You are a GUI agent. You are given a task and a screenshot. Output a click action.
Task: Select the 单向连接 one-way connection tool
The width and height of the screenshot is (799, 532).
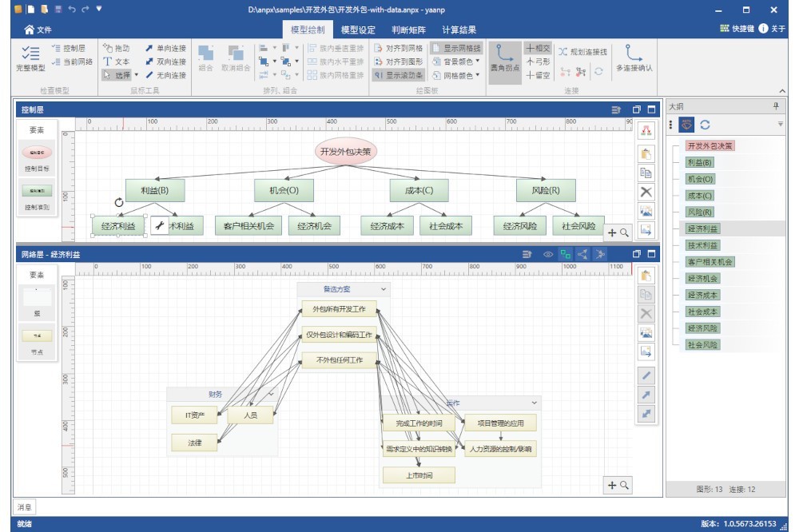(165, 48)
